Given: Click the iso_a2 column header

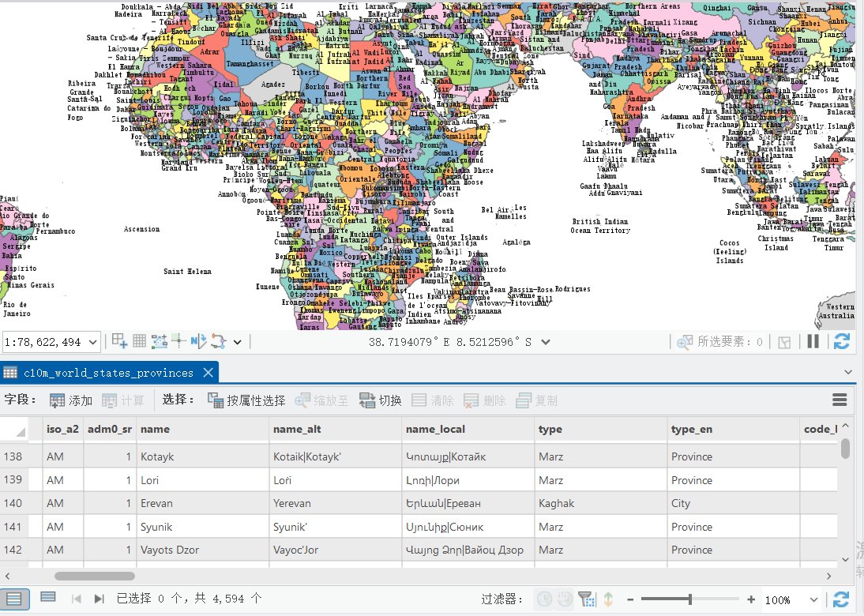Looking at the screenshot, I should 63,429.
